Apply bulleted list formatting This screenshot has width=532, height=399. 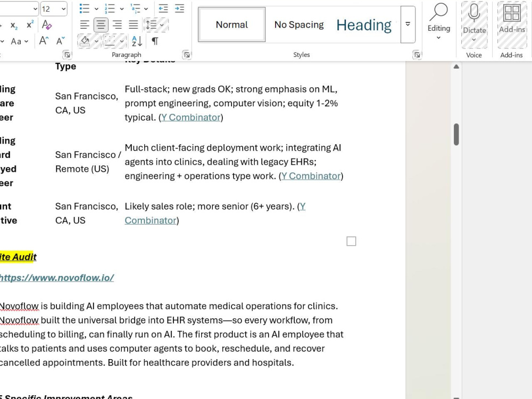coord(84,9)
